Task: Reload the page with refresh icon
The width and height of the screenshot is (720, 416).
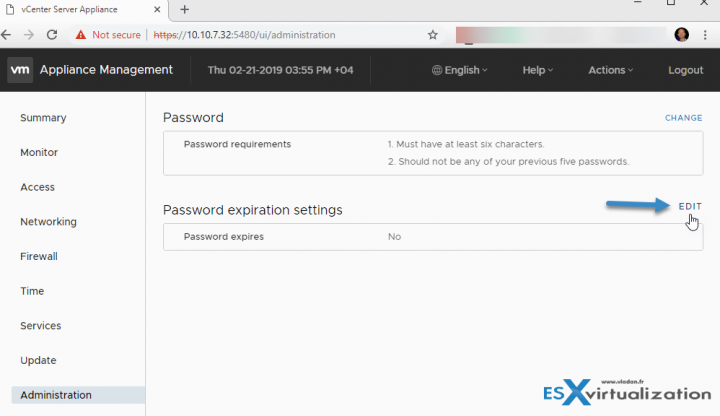Action: (x=52, y=35)
